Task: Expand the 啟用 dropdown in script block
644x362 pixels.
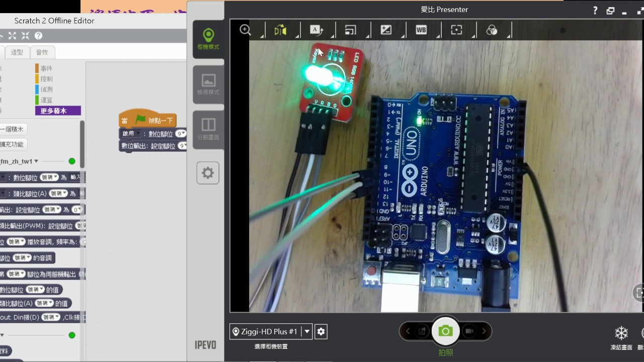Action: point(138,134)
